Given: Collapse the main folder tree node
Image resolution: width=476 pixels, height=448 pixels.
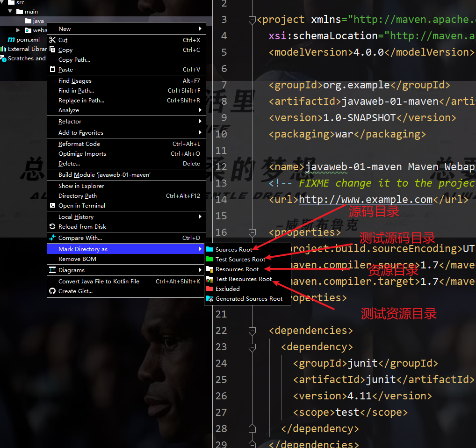Looking at the screenshot, I should pos(10,11).
